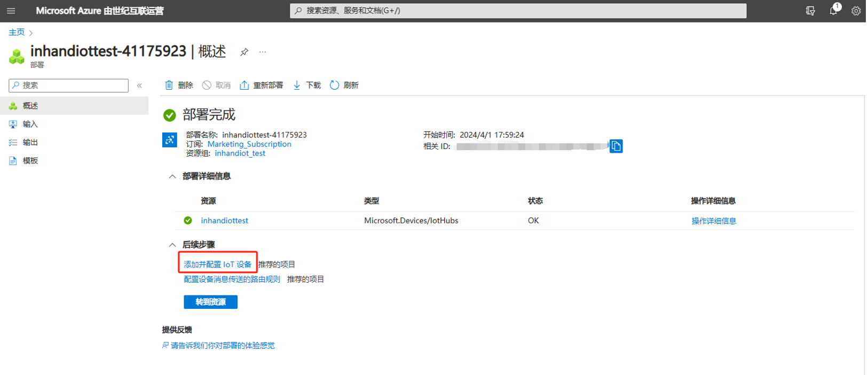
Task: Click the deployment cubes icon by title
Action: 17,56
